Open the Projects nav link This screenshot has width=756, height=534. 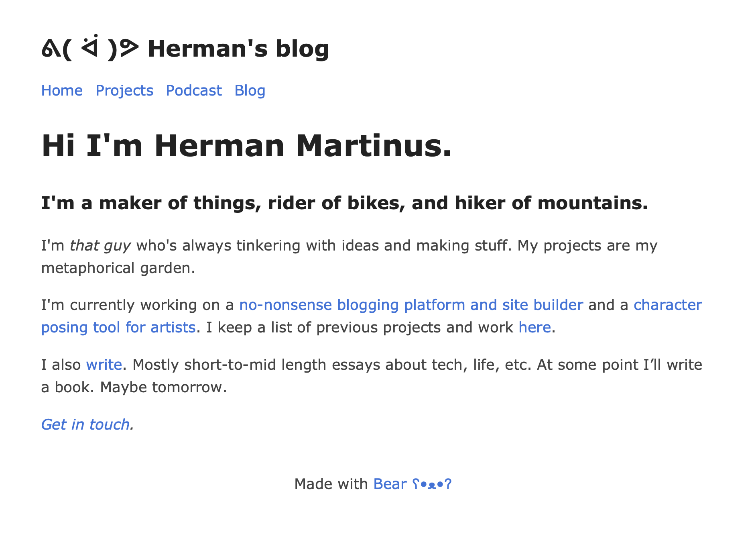click(124, 91)
